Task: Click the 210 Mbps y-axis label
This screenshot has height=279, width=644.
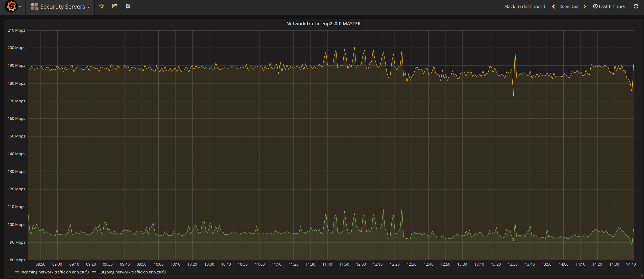Action: [16, 30]
